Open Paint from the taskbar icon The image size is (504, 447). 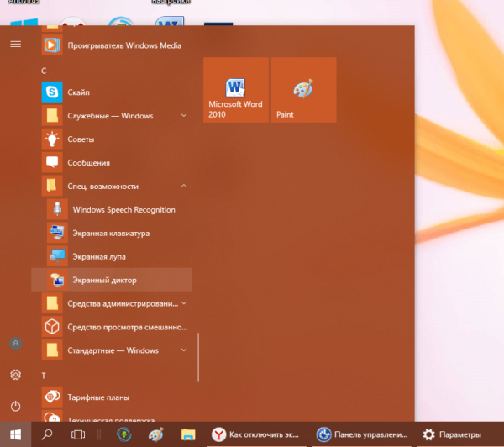tap(156, 434)
